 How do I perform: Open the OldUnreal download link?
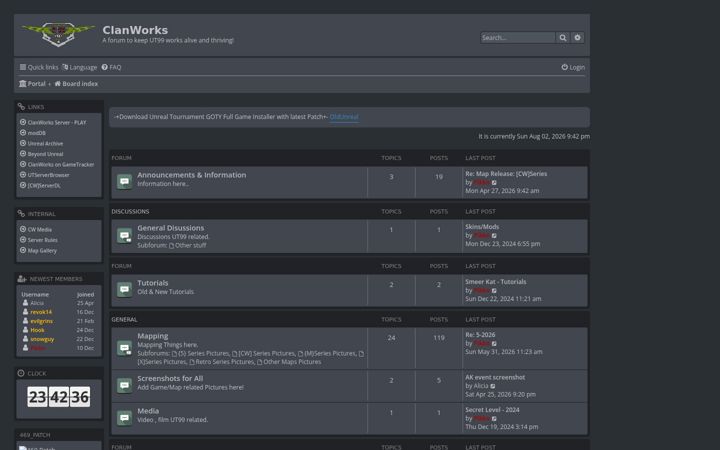tap(344, 117)
